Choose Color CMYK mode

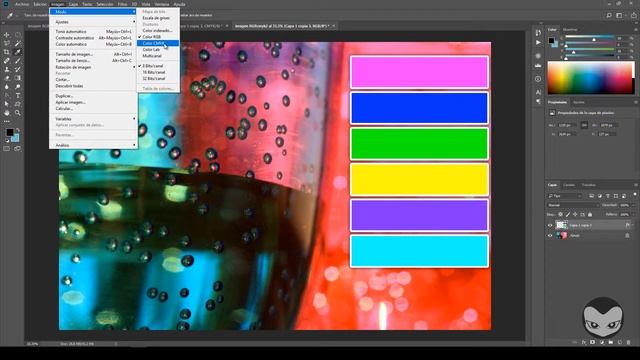click(158, 43)
